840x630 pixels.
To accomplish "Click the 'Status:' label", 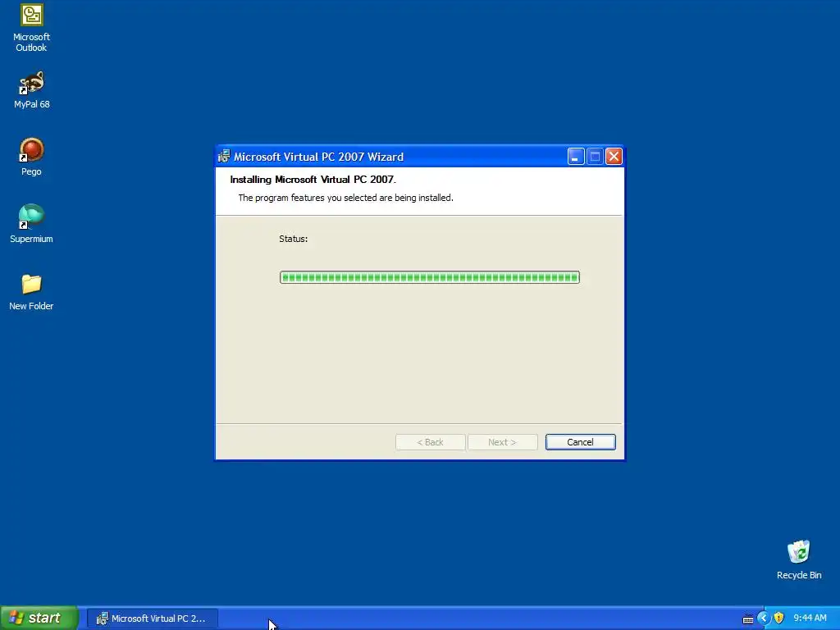I will coord(293,239).
